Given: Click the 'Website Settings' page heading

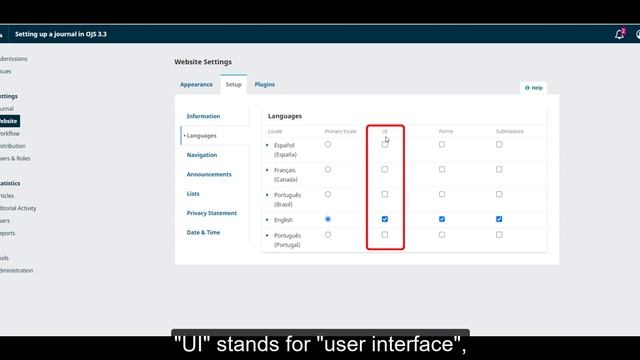Looking at the screenshot, I should tap(203, 62).
